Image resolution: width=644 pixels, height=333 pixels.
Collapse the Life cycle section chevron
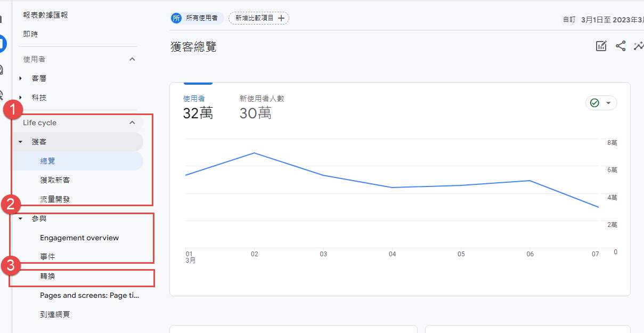[133, 123]
